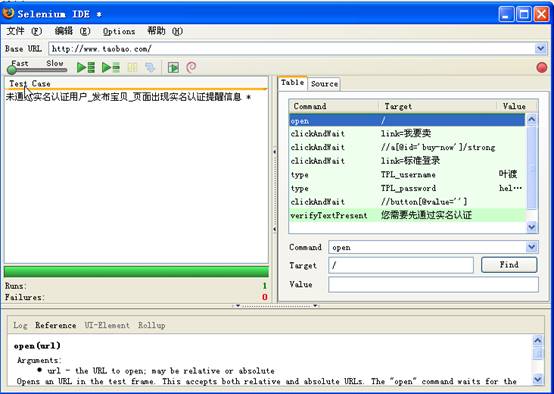Toggle the red record button

[x=541, y=67]
